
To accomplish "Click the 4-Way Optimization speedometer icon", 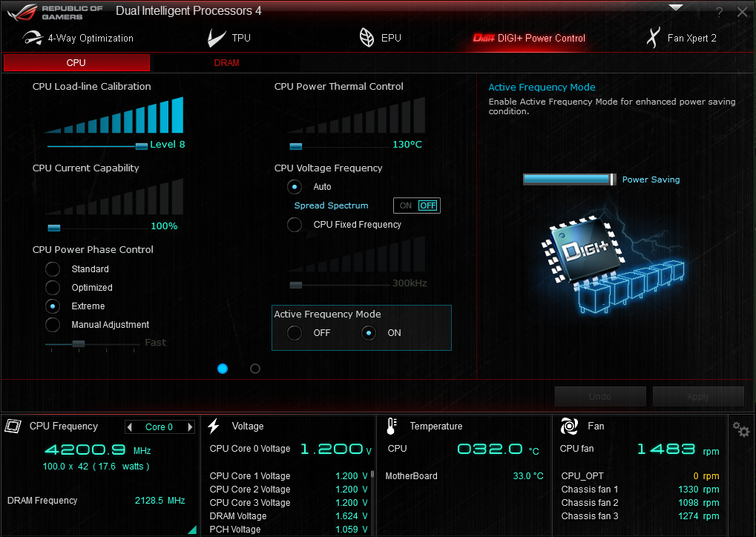I will 33,38.
